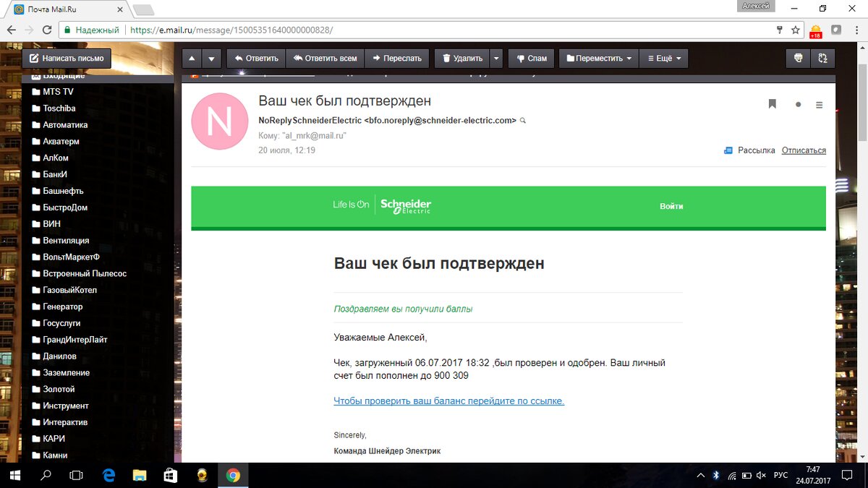868x488 pixels.
Task: Switch input language РУС
Action: tap(781, 476)
